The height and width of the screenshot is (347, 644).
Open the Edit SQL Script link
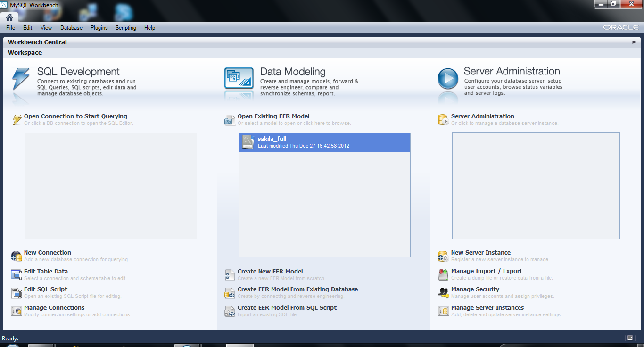pos(46,289)
